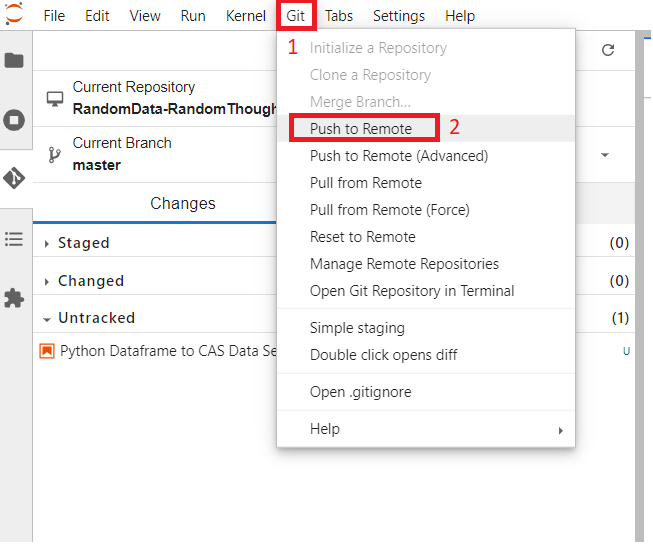The width and height of the screenshot is (653, 544).
Task: Switch to the Changes tab
Action: [x=183, y=203]
